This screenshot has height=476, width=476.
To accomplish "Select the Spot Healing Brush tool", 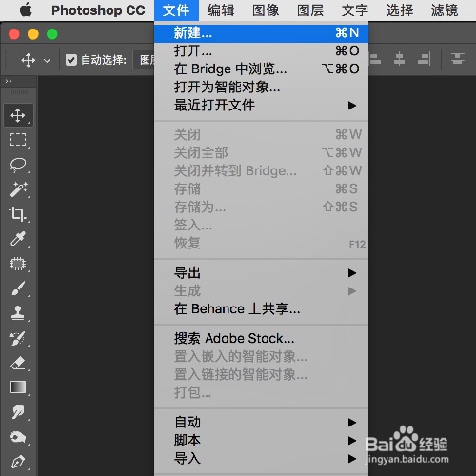I will tap(18, 264).
